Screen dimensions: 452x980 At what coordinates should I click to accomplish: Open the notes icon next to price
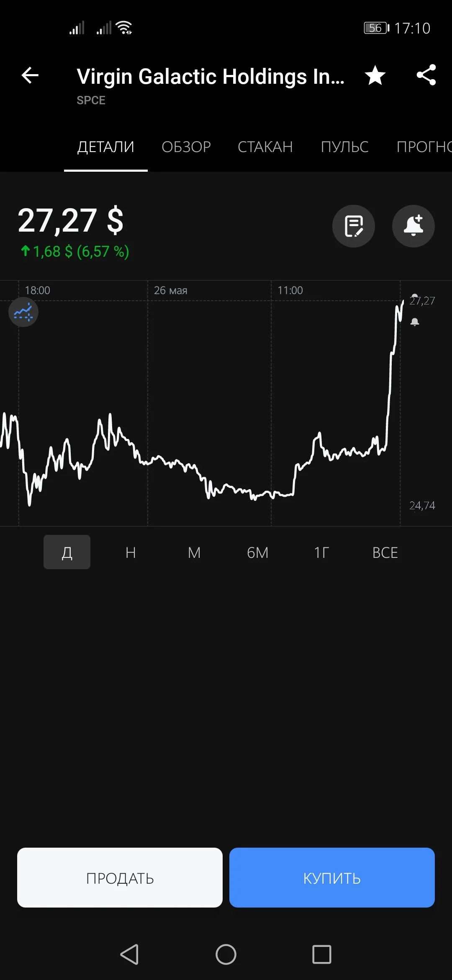click(354, 226)
